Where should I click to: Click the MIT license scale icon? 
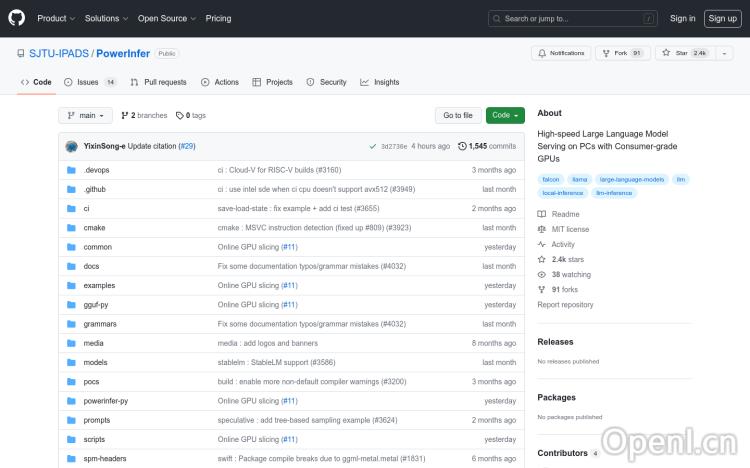(542, 229)
